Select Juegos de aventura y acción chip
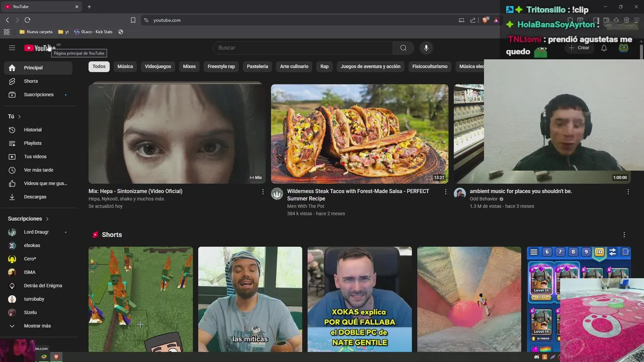The image size is (644, 362). click(x=371, y=66)
